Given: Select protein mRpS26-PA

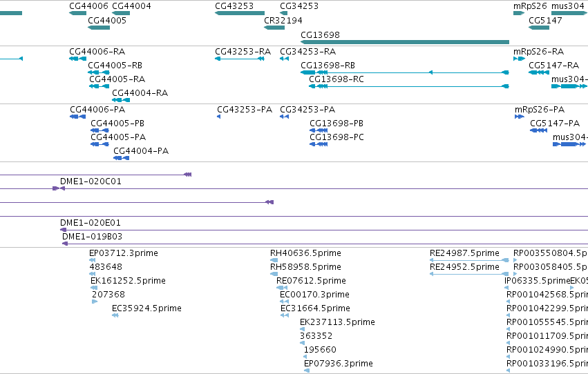Looking at the screenshot, I should [x=540, y=109].
